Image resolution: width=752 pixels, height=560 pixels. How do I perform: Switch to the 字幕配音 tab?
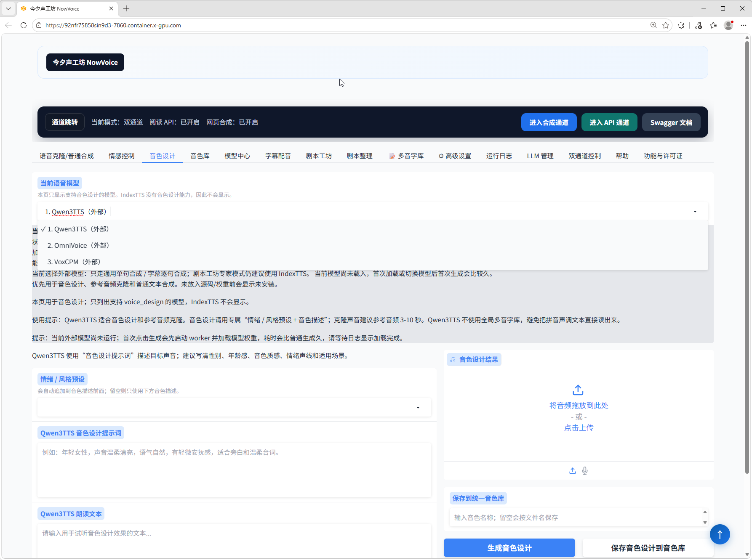278,156
